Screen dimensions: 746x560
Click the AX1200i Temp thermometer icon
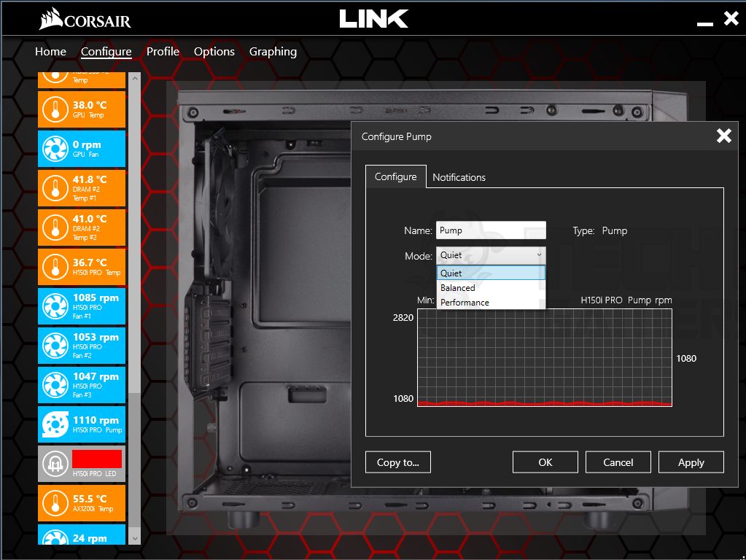click(x=55, y=503)
